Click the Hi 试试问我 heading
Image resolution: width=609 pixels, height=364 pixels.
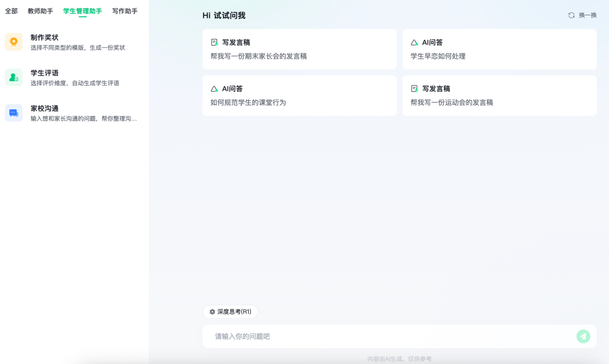pos(224,16)
